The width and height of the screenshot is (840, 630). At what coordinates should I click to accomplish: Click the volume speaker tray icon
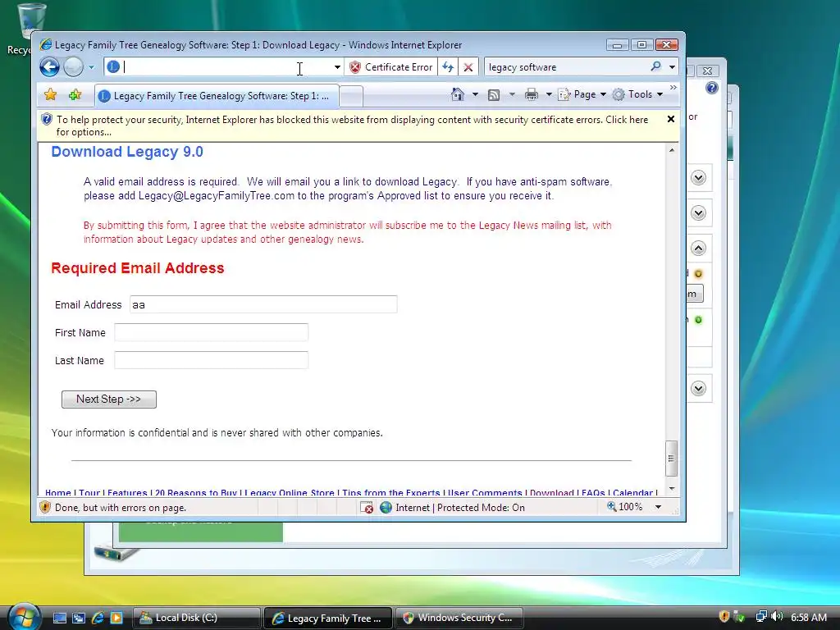(776, 617)
